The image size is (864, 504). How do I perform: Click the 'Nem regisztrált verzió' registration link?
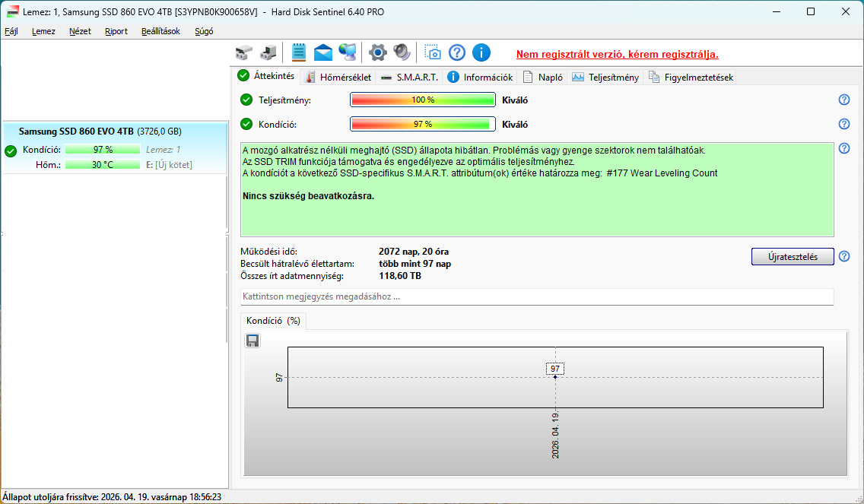617,55
